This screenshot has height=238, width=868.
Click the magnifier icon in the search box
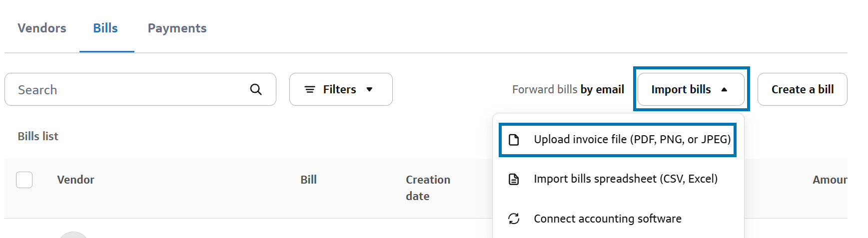[256, 89]
